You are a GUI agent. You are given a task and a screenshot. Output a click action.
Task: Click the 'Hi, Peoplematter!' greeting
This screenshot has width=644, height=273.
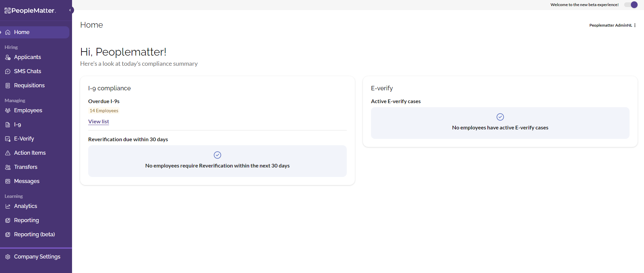pyautogui.click(x=123, y=52)
